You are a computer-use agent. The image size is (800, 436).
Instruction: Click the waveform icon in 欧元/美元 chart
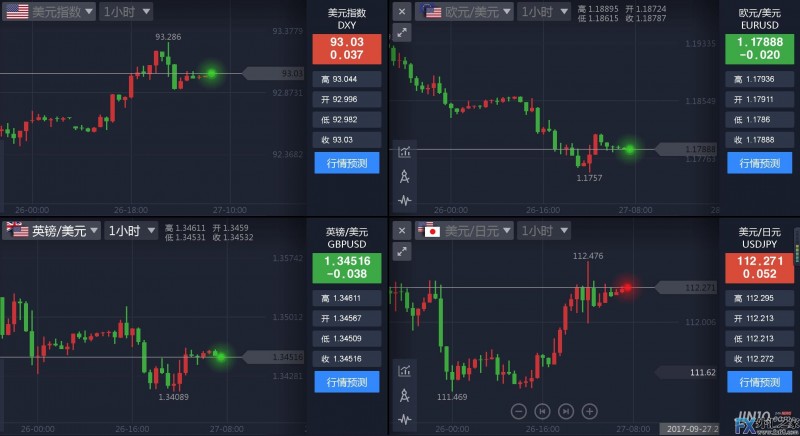[404, 199]
